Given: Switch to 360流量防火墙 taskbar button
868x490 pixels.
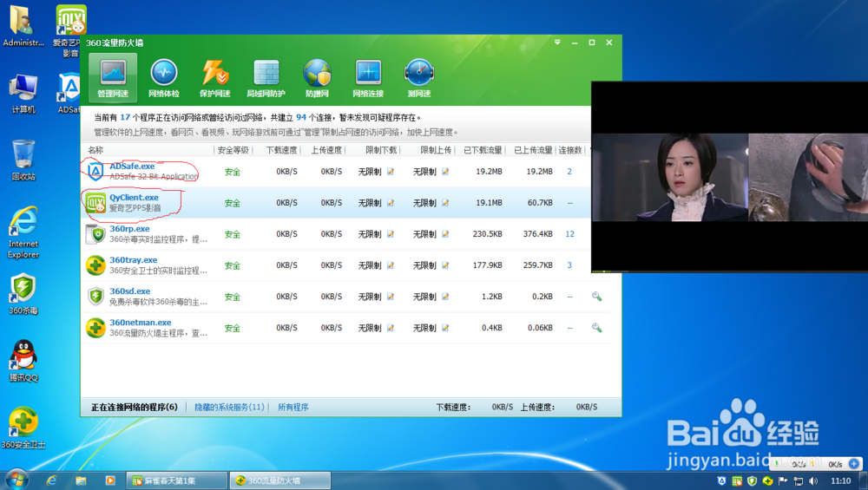Looking at the screenshot, I should point(280,480).
